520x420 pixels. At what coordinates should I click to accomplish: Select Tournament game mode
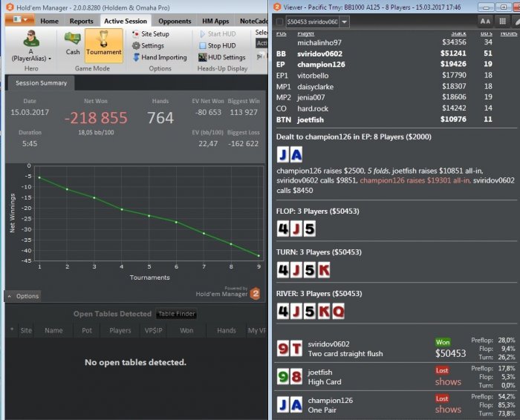tap(104, 45)
